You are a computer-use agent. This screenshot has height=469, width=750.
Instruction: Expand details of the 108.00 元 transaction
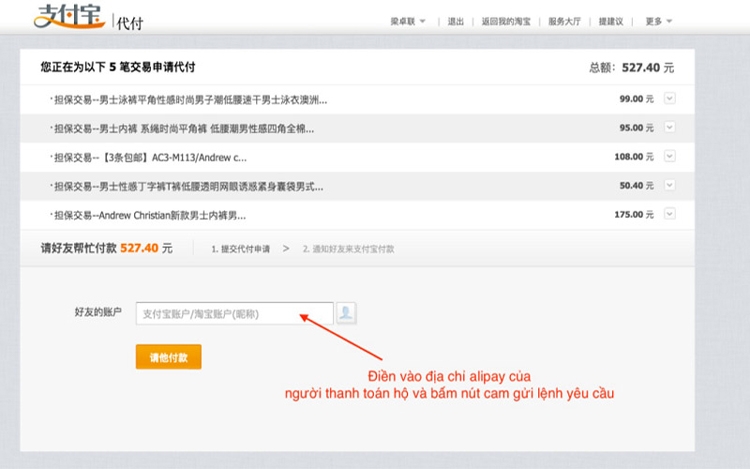[x=670, y=157]
